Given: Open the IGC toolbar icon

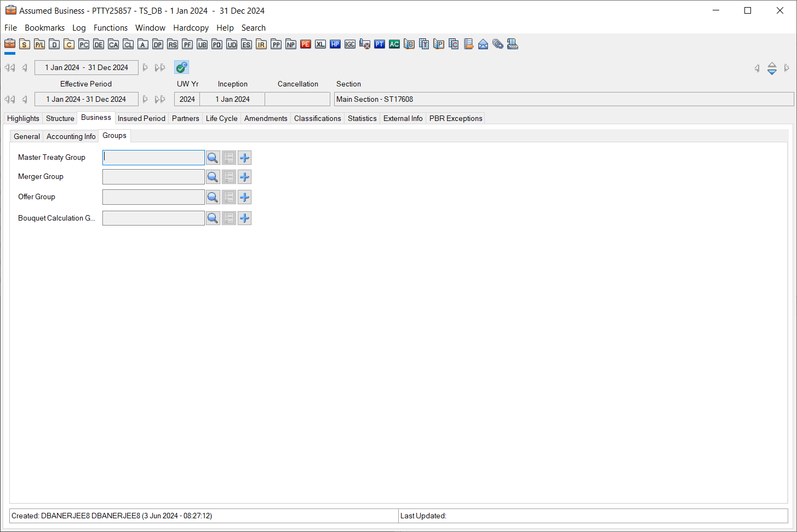Looking at the screenshot, I should (x=350, y=44).
